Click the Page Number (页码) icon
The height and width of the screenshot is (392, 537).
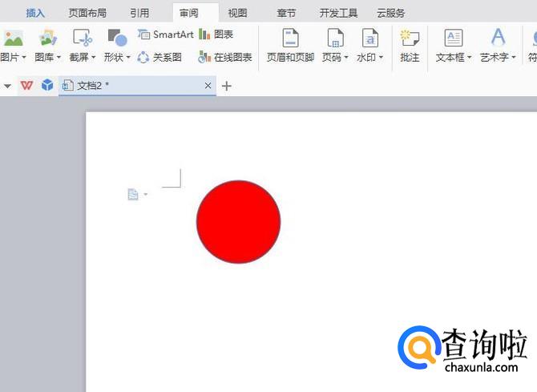click(335, 38)
